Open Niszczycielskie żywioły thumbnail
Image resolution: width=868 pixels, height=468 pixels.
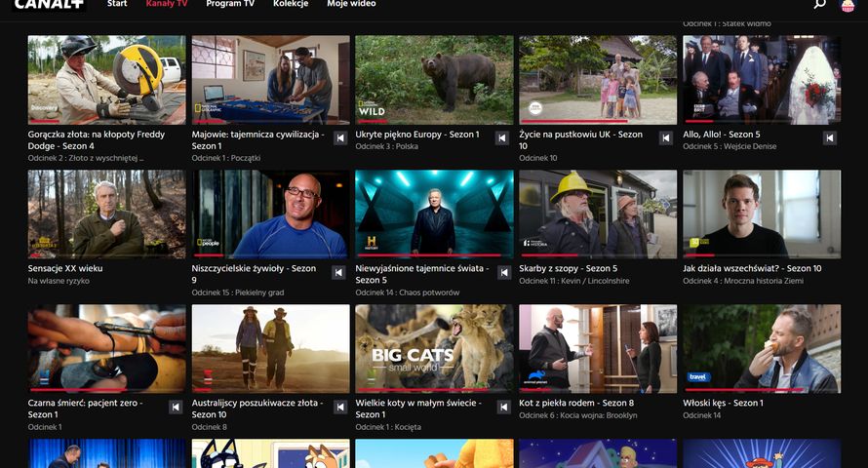pos(271,214)
